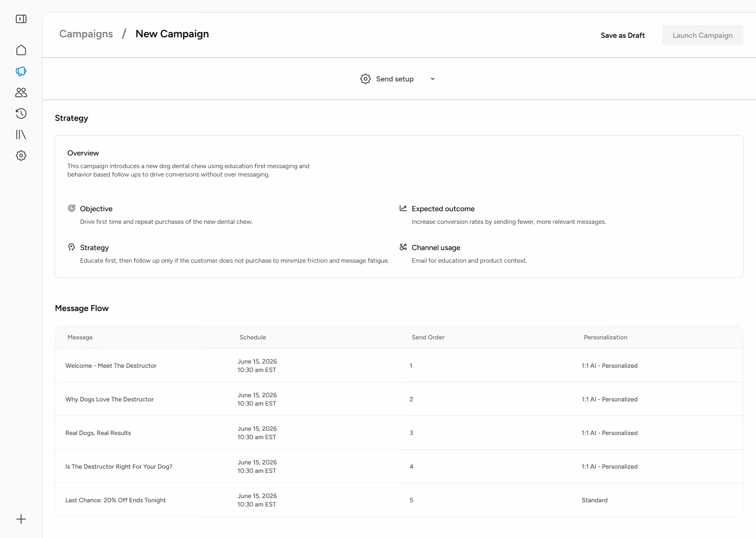Select the New Campaign breadcrumb title
The height and width of the screenshot is (538, 756).
pos(172,34)
